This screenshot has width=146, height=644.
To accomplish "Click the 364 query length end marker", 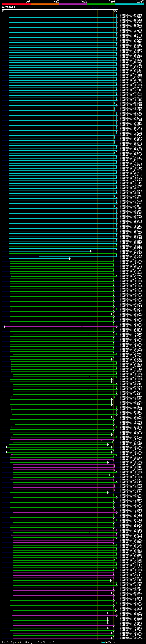I will click(x=116, y=11).
